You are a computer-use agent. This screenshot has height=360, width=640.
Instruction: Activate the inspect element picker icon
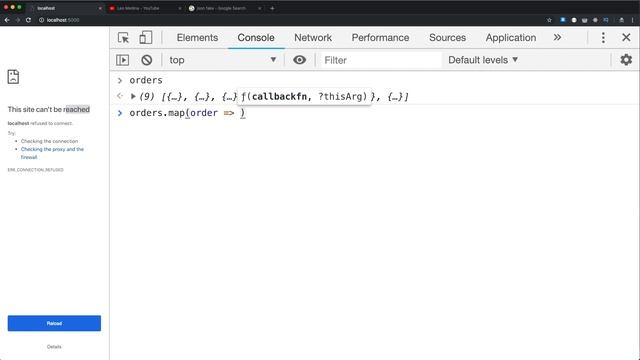(x=123, y=38)
